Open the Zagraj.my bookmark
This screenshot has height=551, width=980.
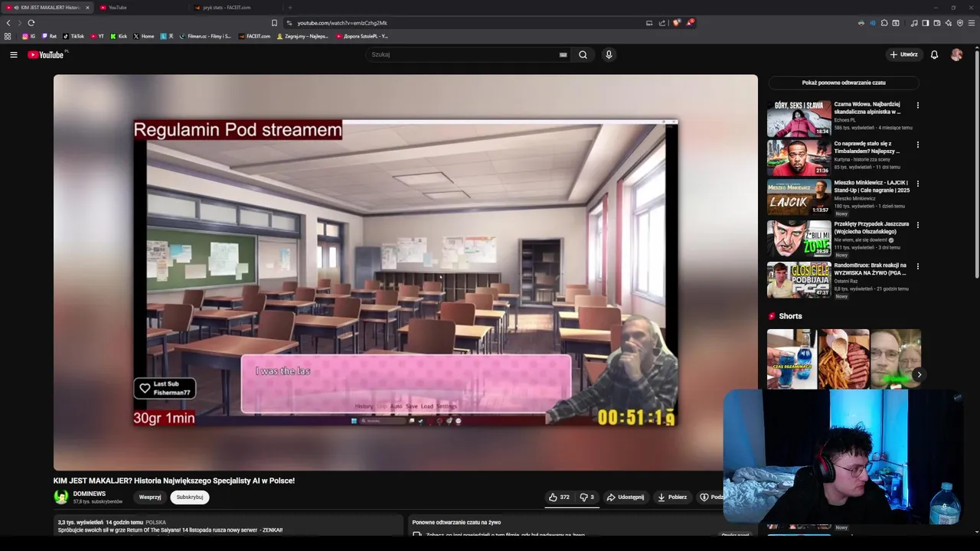302,36
